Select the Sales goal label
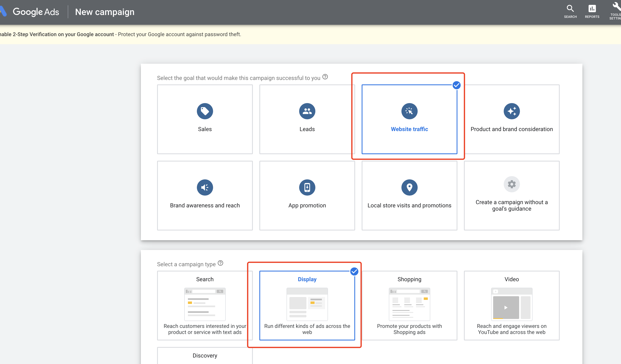 tap(205, 129)
